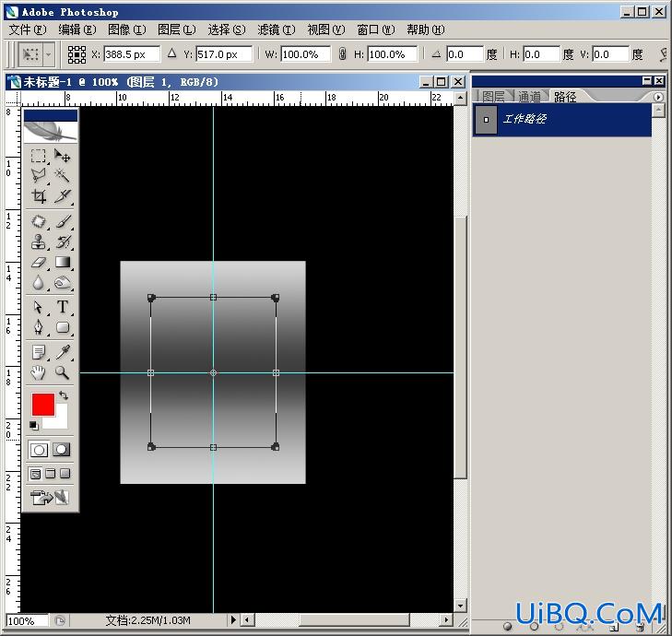Screen dimensions: 672x636
Task: Switch to the 通道 (Channels) tab
Action: tap(530, 97)
